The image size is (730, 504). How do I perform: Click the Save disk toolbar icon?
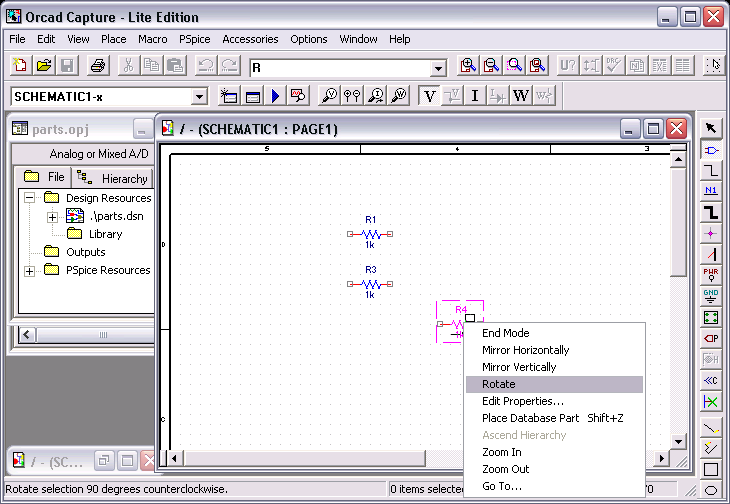67,66
